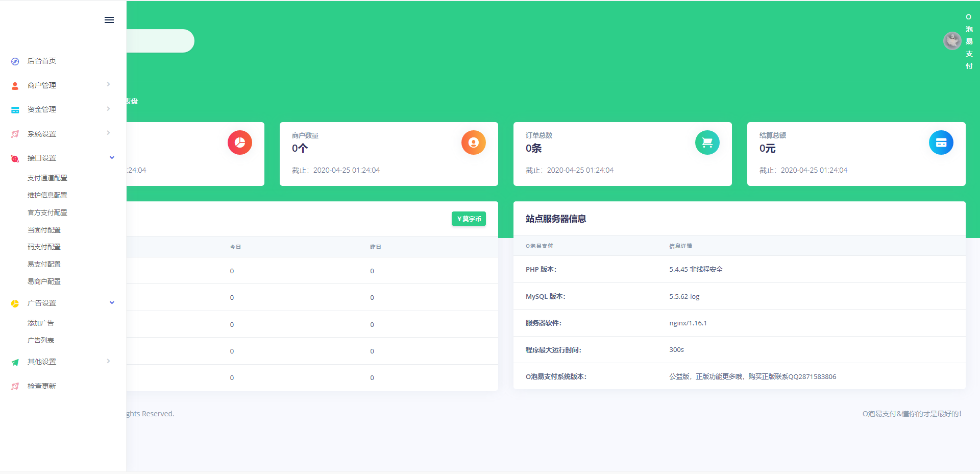Viewport: 980px width, 474px height.
Task: Expand the 商户管理 chevron
Action: pos(108,84)
